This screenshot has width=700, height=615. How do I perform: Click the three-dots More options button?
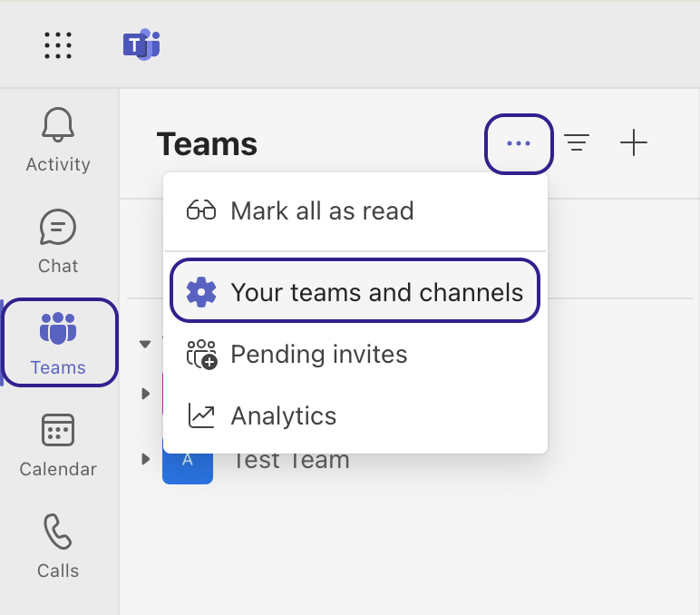(519, 144)
